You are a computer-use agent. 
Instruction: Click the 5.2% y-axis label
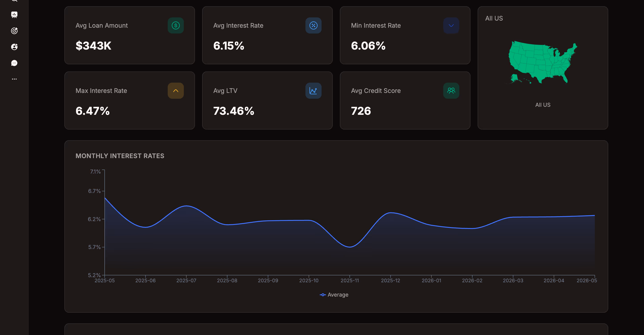pyautogui.click(x=94, y=275)
